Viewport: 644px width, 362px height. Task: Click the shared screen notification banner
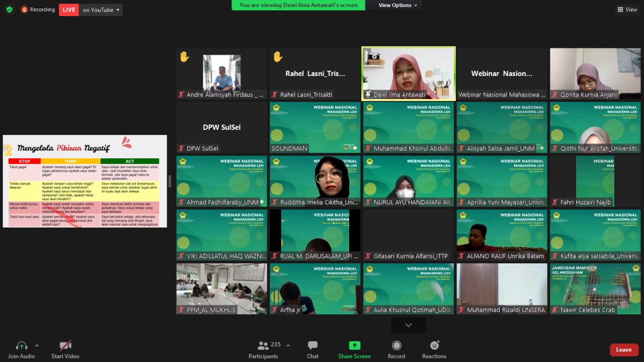pyautogui.click(x=298, y=5)
